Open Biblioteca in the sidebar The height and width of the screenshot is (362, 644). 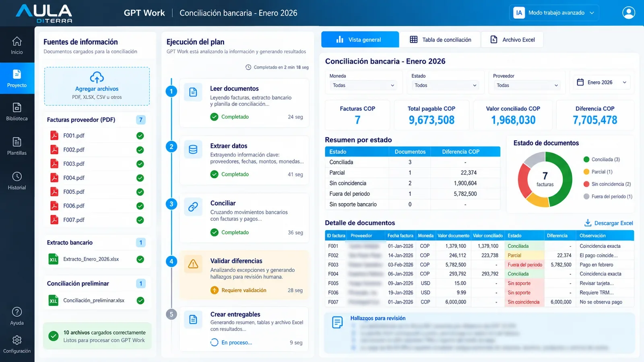pyautogui.click(x=17, y=112)
